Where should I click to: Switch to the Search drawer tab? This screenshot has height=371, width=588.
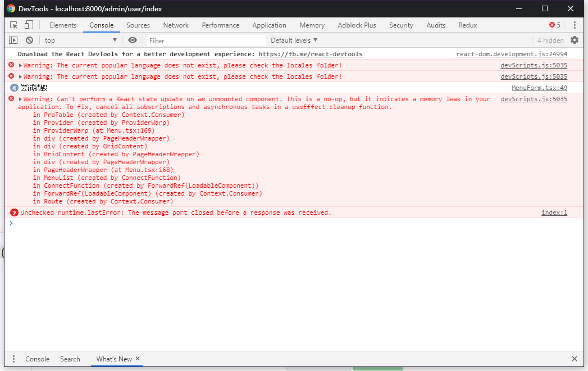pyautogui.click(x=70, y=359)
